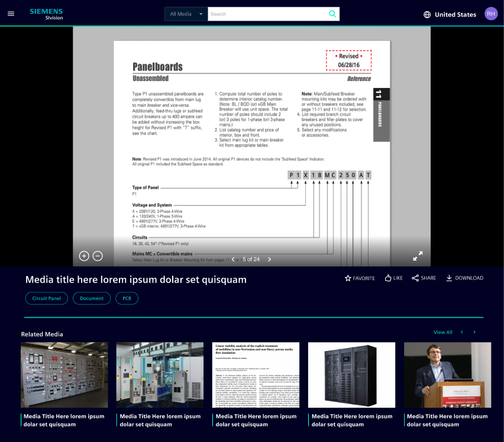Click the main media title heading
Screen dimensions: 504x442
point(136,279)
